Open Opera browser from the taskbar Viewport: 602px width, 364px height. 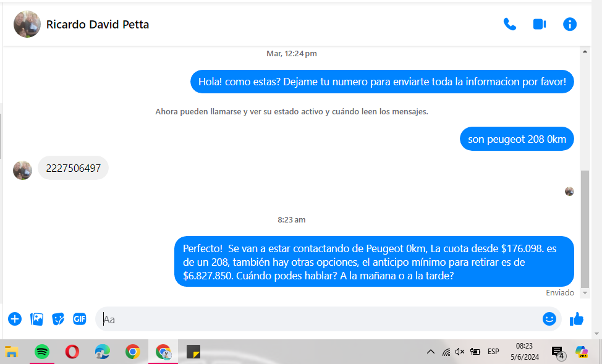pos(72,352)
